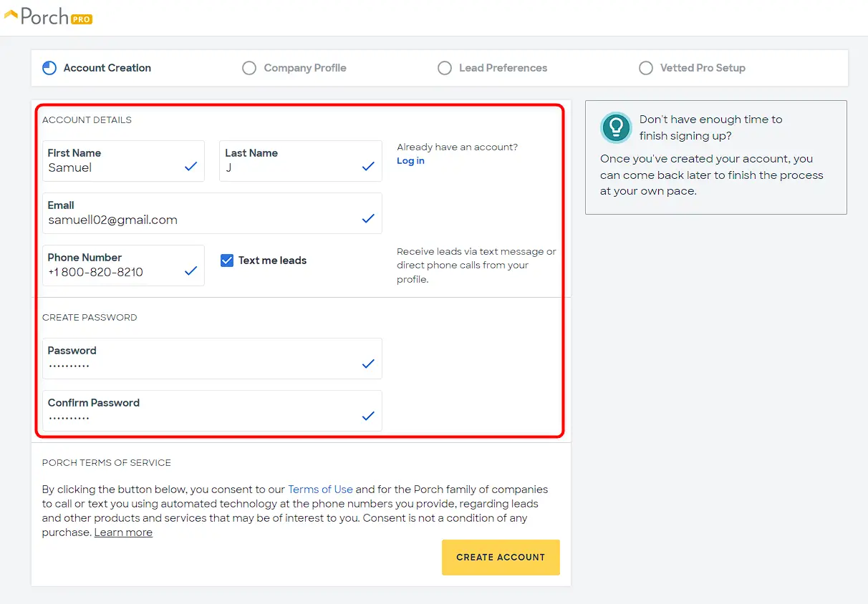
Task: Click the Text me leads label
Action: [272, 260]
